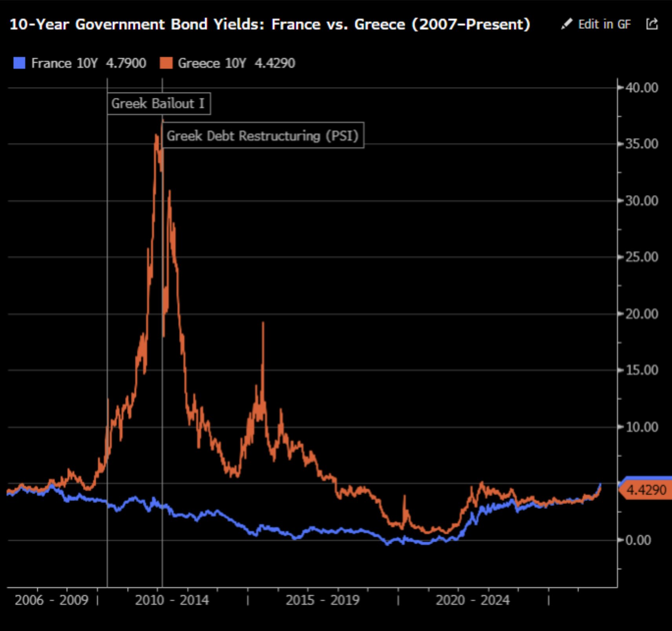Click the 2020 - 2024 x-axis label

[x=473, y=600]
